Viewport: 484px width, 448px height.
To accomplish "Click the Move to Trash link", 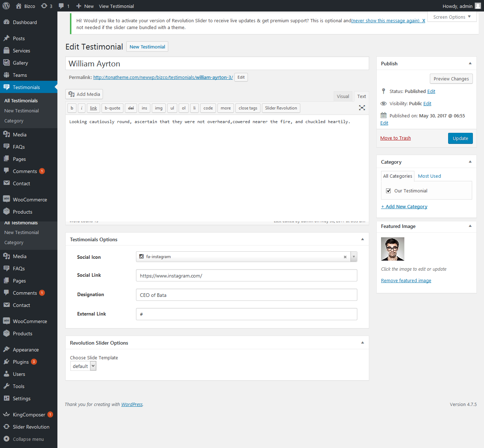I will (x=395, y=138).
